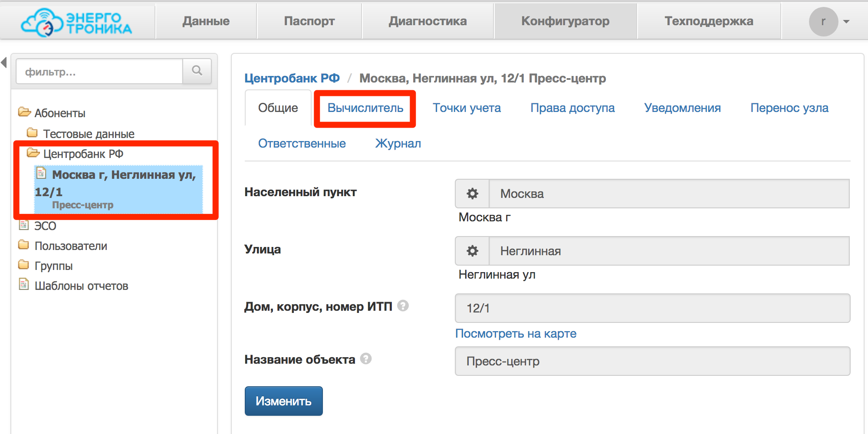
Task: Open the Паспорт top menu
Action: [309, 21]
